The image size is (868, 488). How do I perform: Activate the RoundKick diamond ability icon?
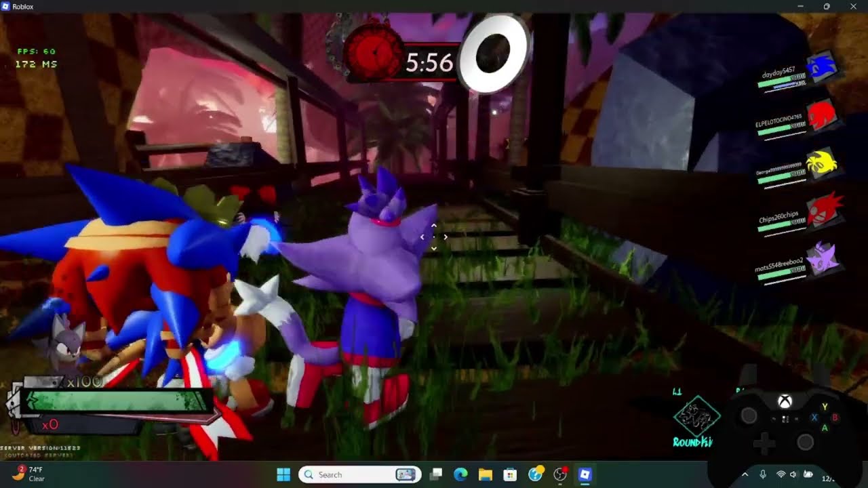click(696, 417)
